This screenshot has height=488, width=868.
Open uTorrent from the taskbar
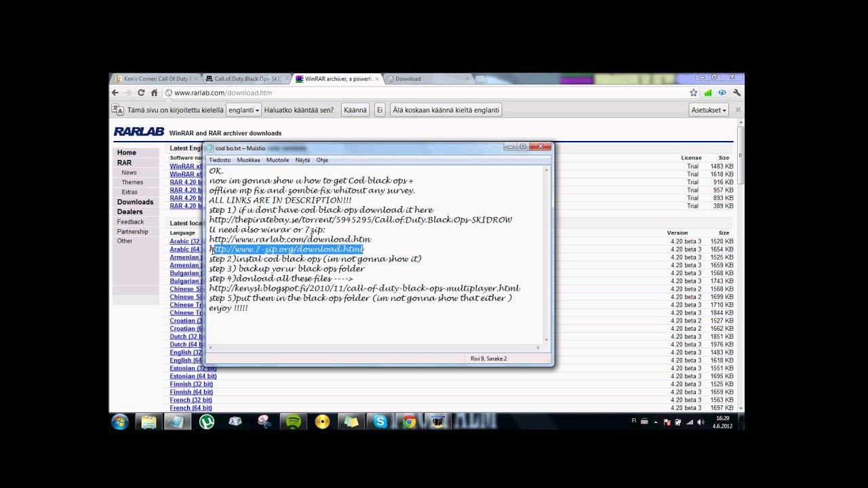tap(207, 422)
